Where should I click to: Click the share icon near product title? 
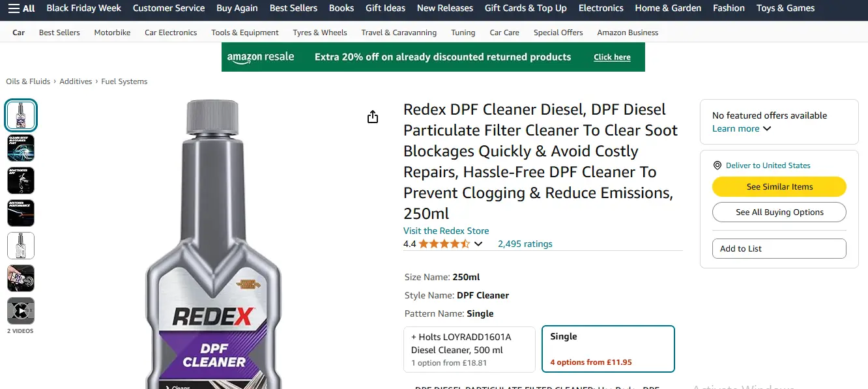click(x=373, y=116)
